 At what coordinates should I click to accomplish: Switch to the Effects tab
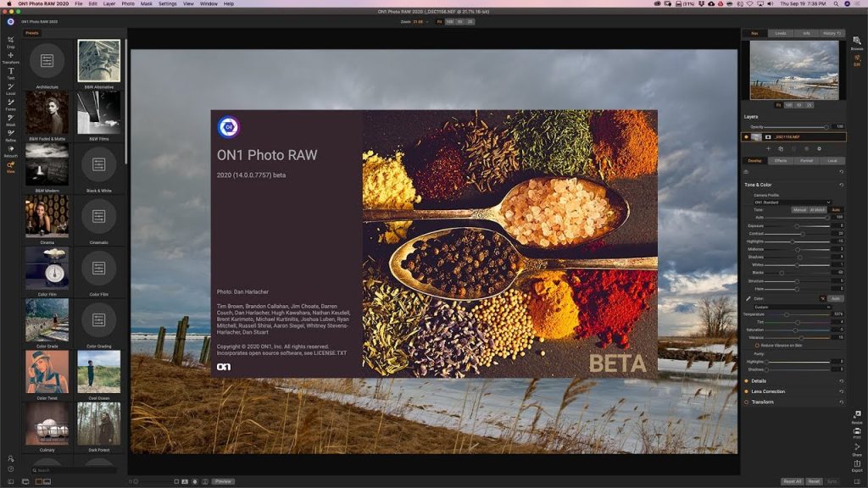(x=780, y=160)
